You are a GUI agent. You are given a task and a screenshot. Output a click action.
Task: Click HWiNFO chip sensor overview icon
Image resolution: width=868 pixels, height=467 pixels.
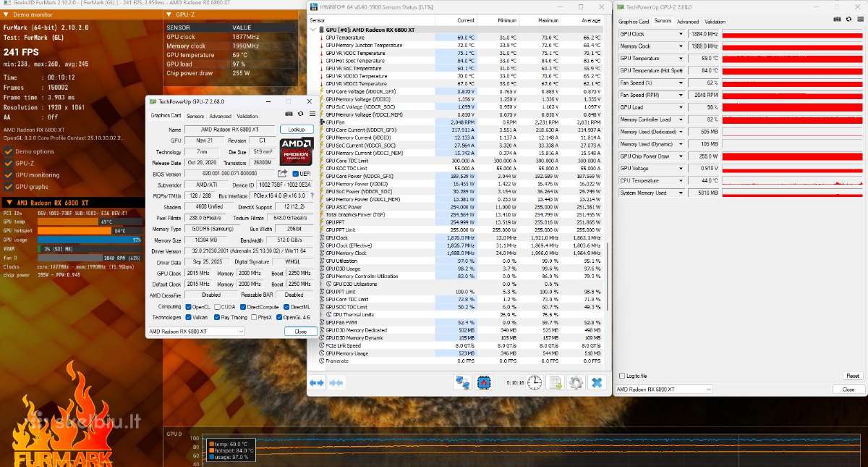[x=483, y=382]
